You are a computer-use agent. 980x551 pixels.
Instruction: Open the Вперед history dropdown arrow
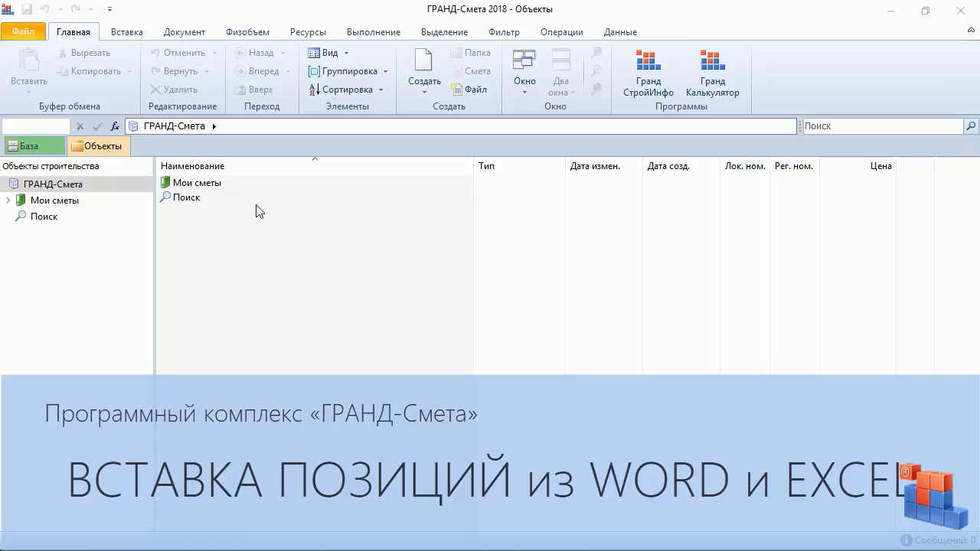(x=288, y=71)
